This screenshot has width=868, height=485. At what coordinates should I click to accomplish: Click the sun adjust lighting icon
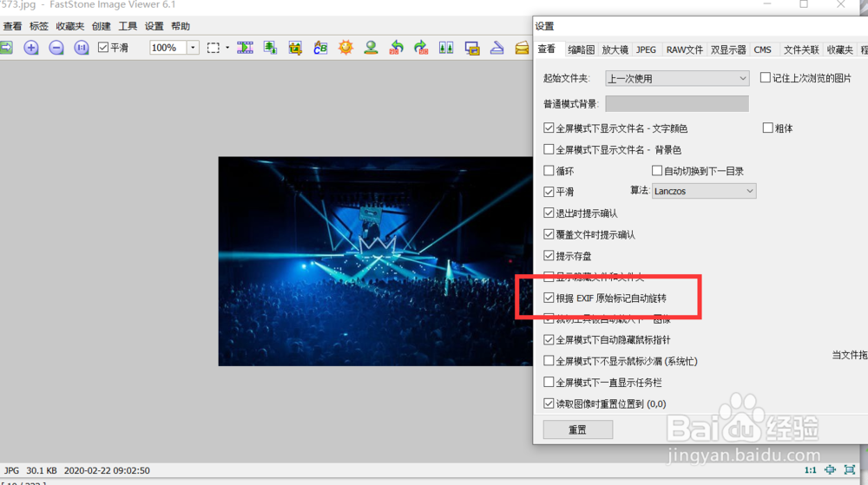click(x=345, y=48)
